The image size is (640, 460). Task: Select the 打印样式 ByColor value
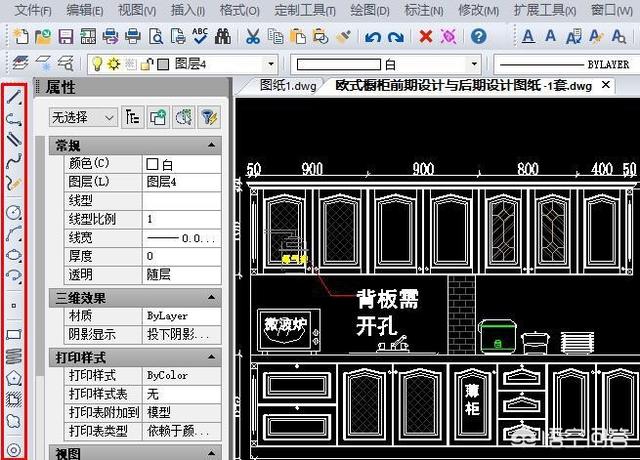(x=182, y=375)
